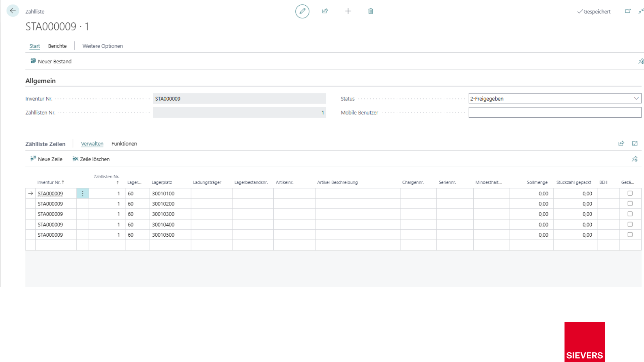This screenshot has width=644, height=362.
Task: Click Sollmenge 0,00 in row 30010300
Action: click(532, 214)
